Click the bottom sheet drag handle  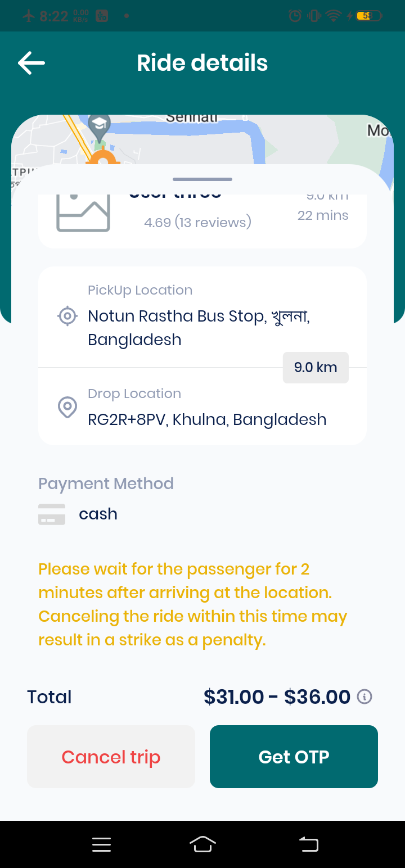click(202, 179)
